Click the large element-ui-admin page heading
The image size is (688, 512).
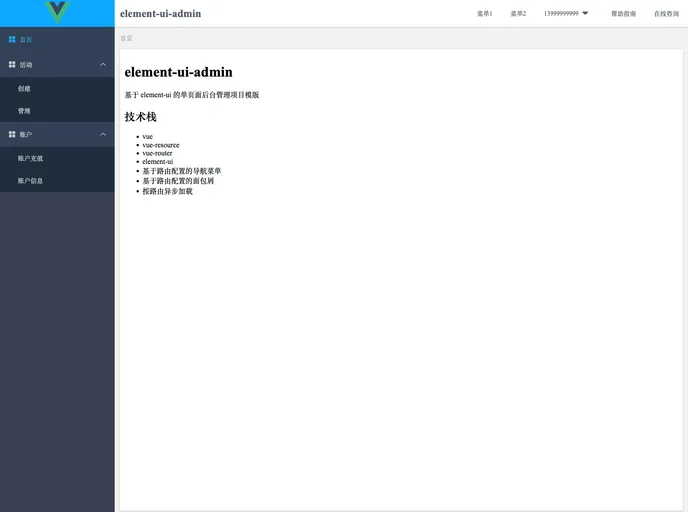tap(179, 72)
